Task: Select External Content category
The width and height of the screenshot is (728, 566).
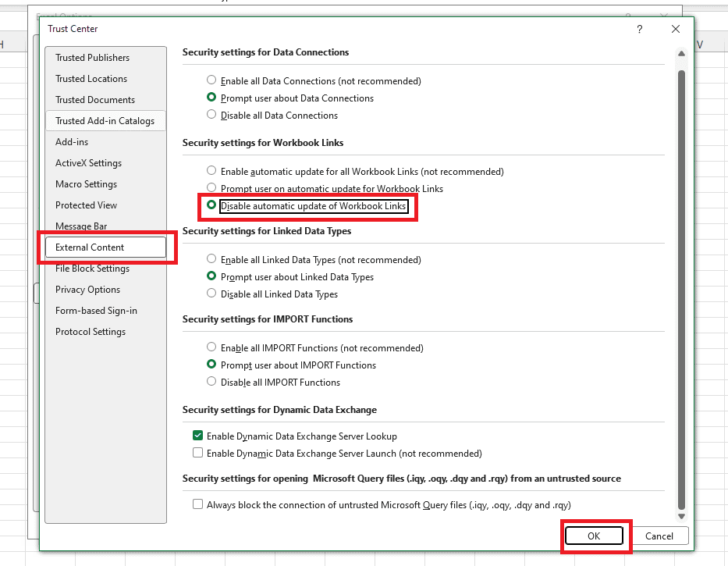Action: (x=106, y=247)
